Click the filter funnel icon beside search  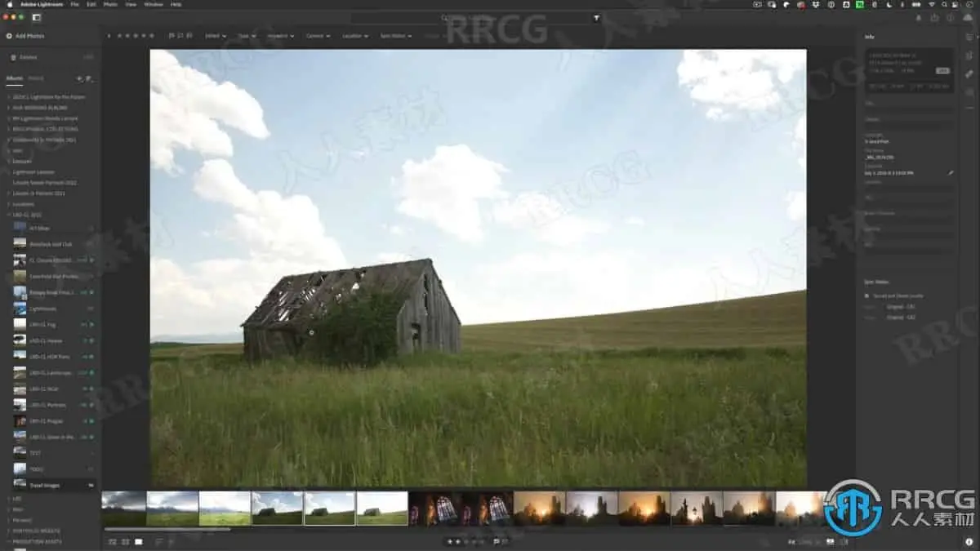[x=596, y=17]
